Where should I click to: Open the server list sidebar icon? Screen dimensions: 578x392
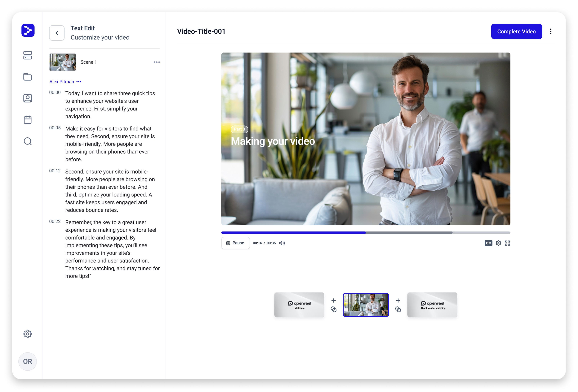(x=28, y=55)
